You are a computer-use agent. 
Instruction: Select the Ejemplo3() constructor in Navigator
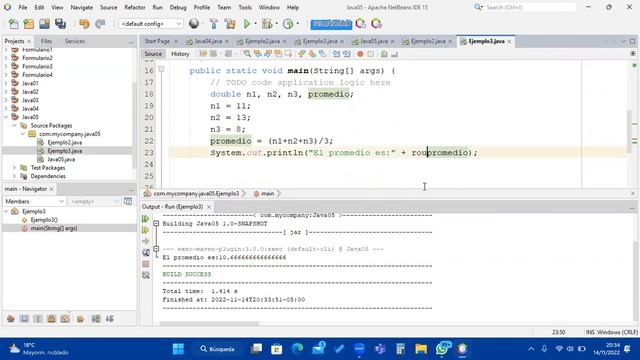[x=44, y=220]
